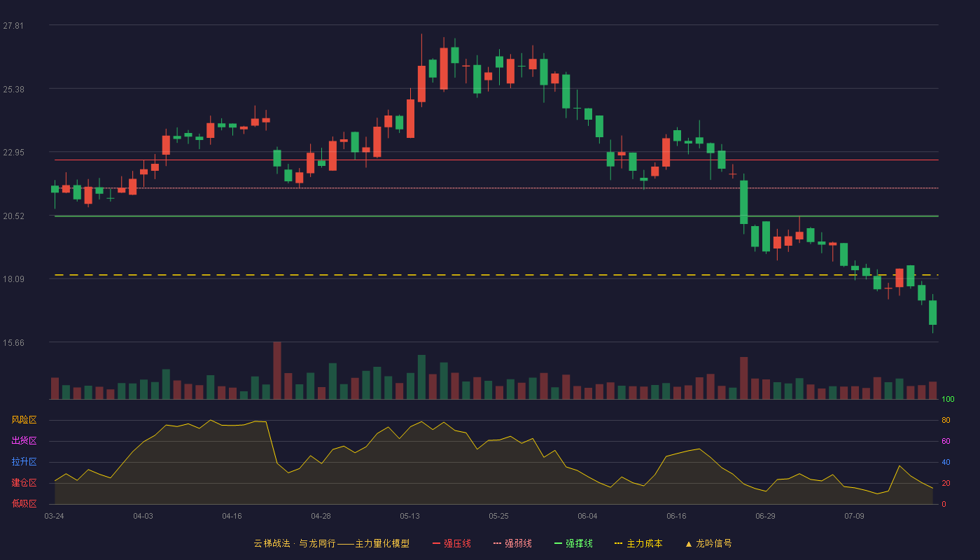Click the magenta 60 indicator scale label

coord(946,441)
